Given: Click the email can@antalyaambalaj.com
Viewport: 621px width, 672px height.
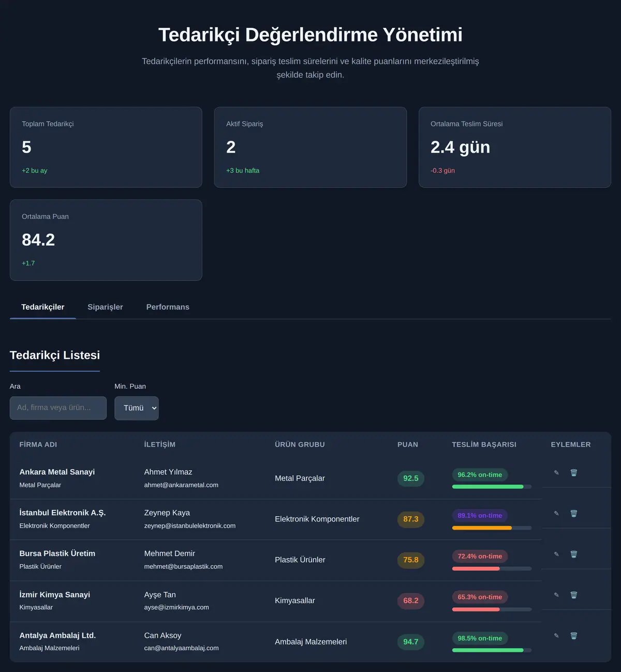Looking at the screenshot, I should [x=181, y=648].
